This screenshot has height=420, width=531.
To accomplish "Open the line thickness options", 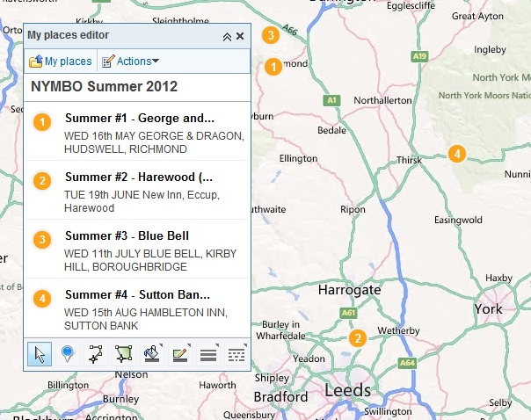I will 207,354.
